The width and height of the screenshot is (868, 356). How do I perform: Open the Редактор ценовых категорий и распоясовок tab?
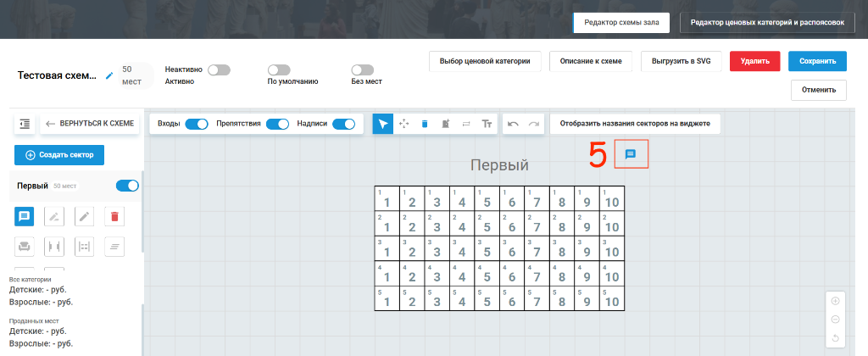(767, 23)
